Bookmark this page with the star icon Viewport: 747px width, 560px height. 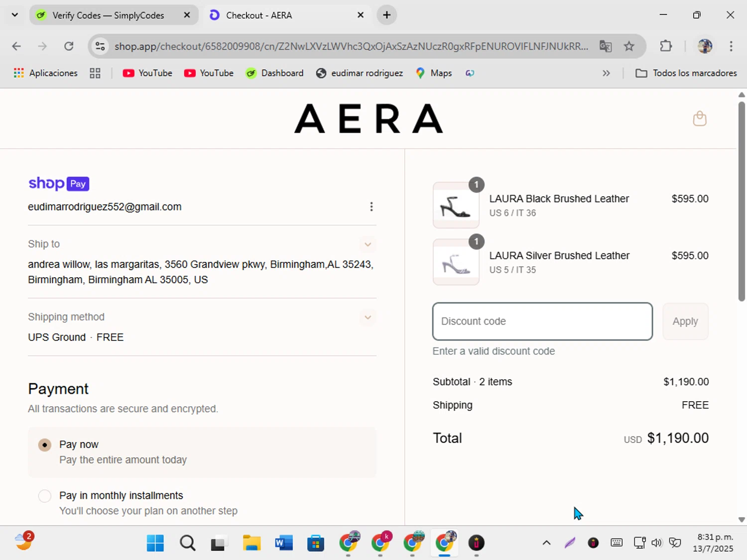click(x=629, y=46)
